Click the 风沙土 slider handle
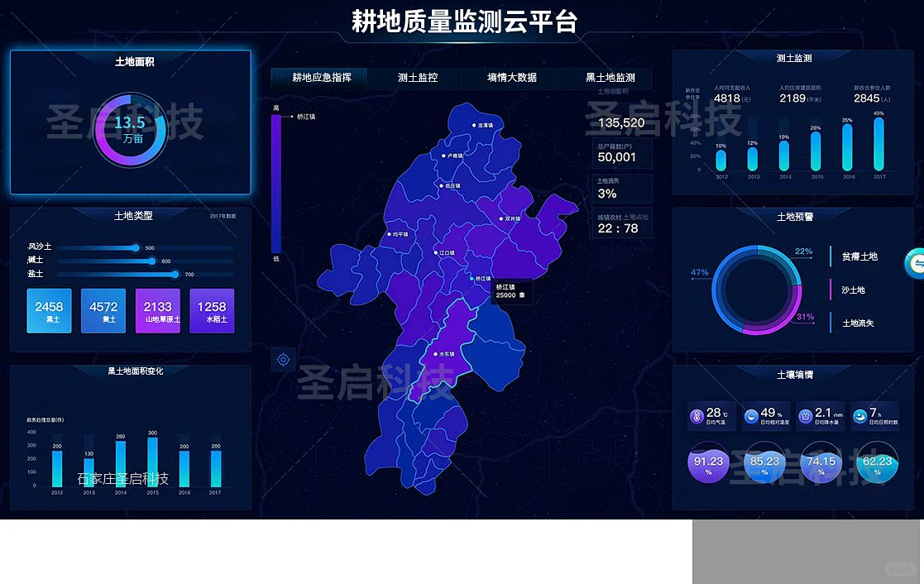Screen dimensions: 924x584 [x=135, y=247]
